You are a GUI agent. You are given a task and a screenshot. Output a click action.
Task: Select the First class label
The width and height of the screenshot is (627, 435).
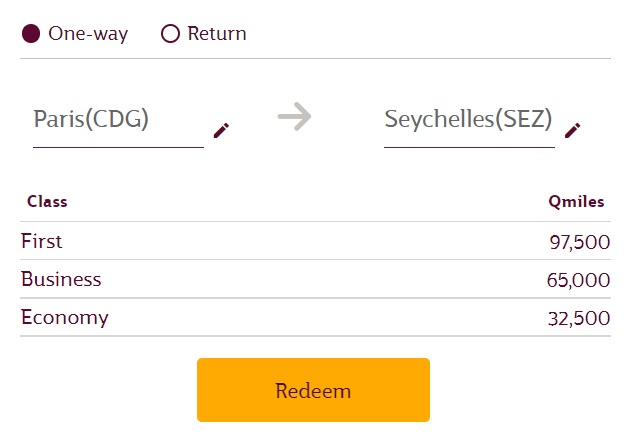pos(41,241)
